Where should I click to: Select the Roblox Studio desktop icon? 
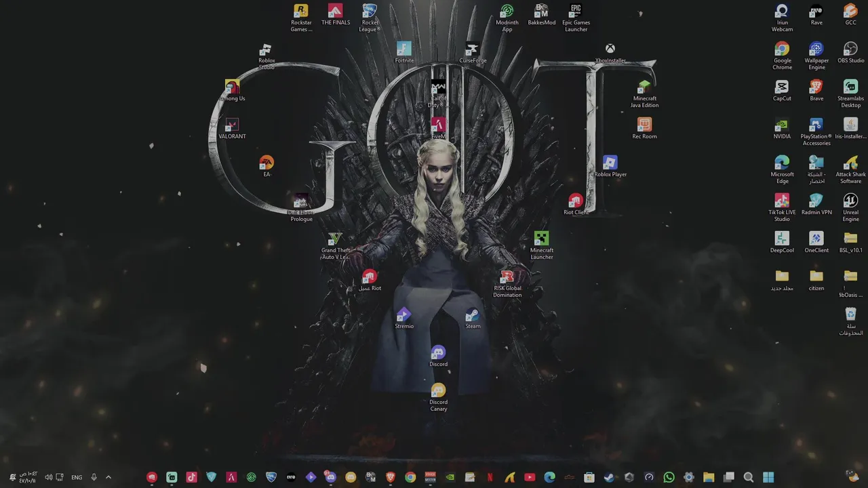coord(267,56)
